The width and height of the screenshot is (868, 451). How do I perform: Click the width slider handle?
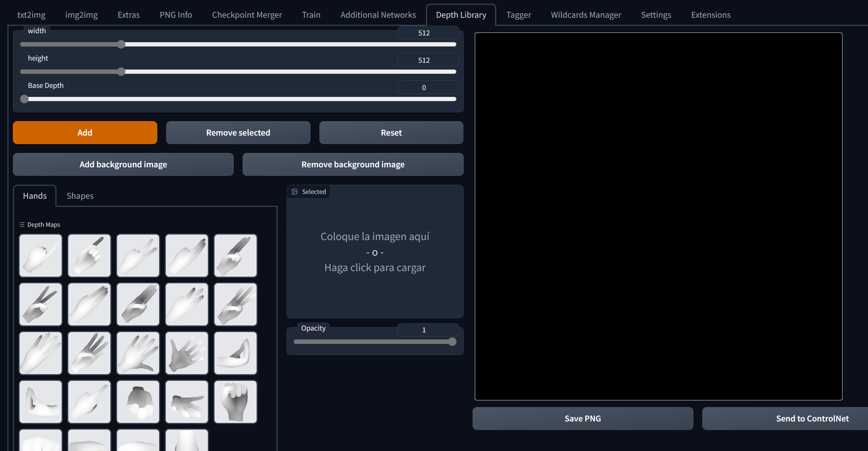(x=121, y=44)
